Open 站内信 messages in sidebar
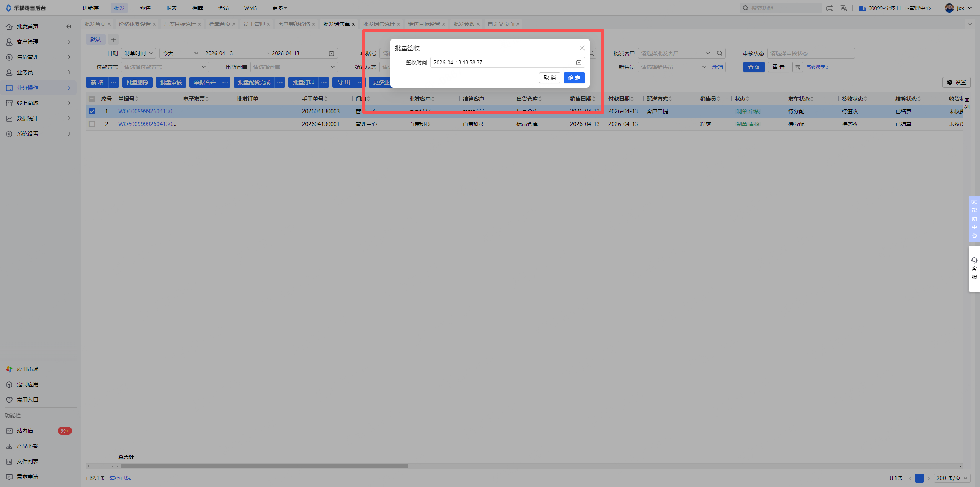 [25, 431]
